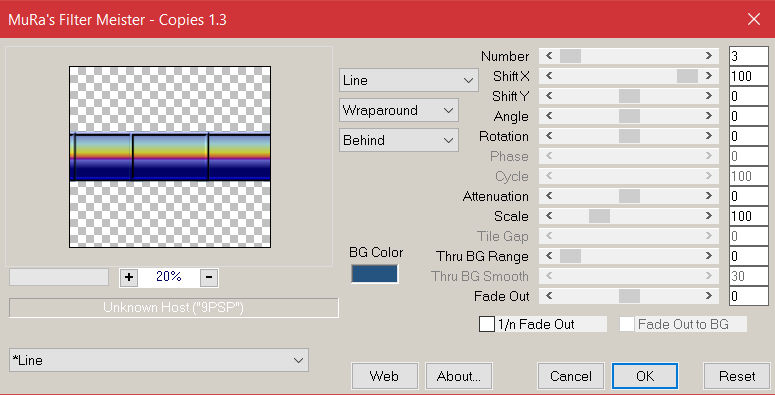Toggle the Fade Out to BG checkbox
This screenshot has width=775, height=395.
click(x=627, y=324)
